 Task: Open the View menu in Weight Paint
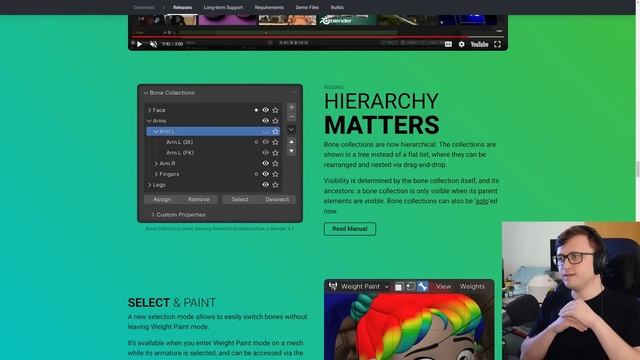[x=443, y=287]
